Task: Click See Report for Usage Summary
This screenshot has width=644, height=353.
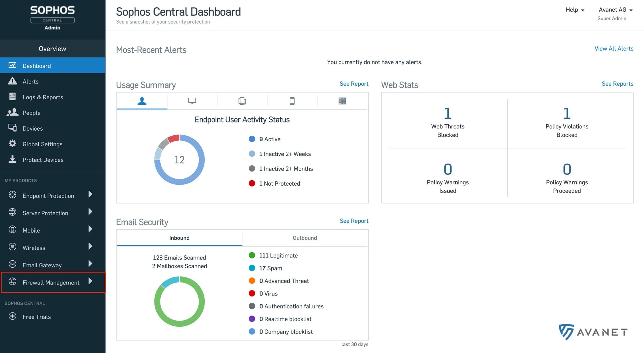Action: pyautogui.click(x=354, y=84)
